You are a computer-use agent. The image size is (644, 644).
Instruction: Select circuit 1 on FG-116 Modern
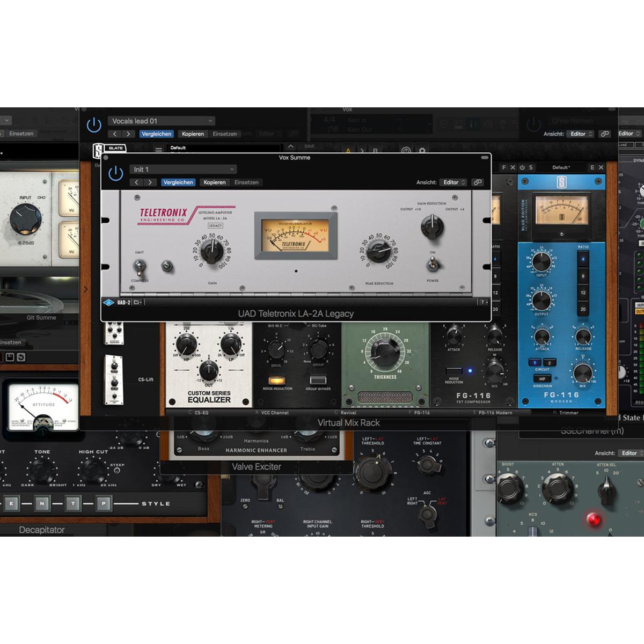pos(535,363)
